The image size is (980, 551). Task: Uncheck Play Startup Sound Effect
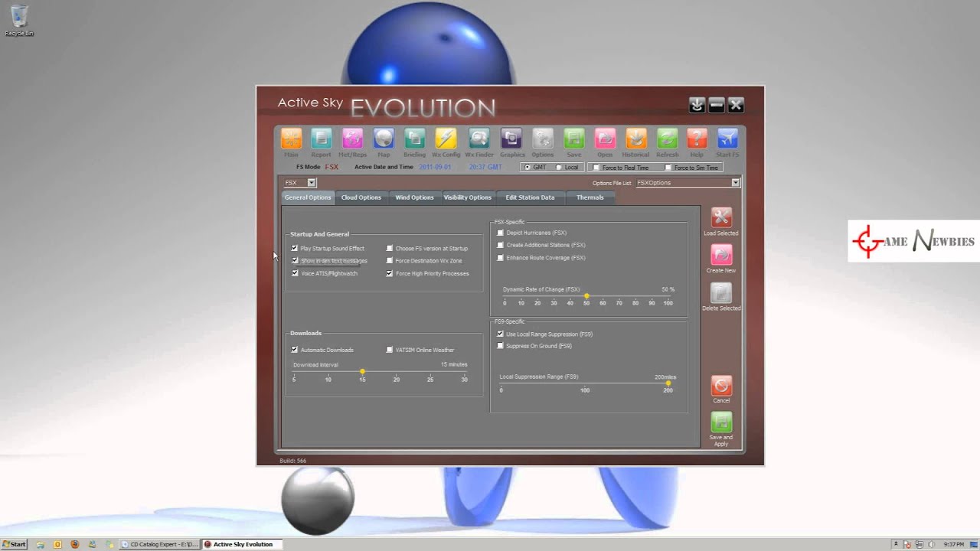(x=295, y=248)
